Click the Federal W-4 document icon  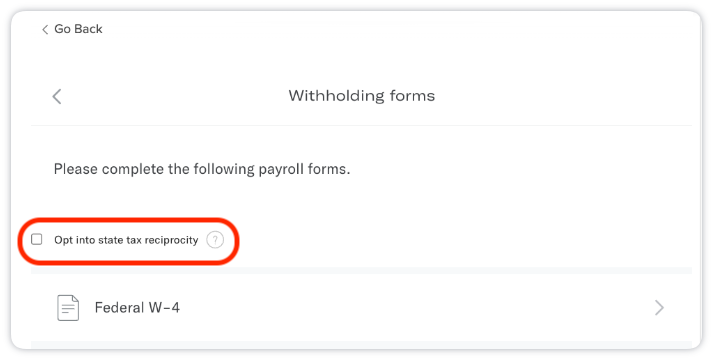[68, 308]
